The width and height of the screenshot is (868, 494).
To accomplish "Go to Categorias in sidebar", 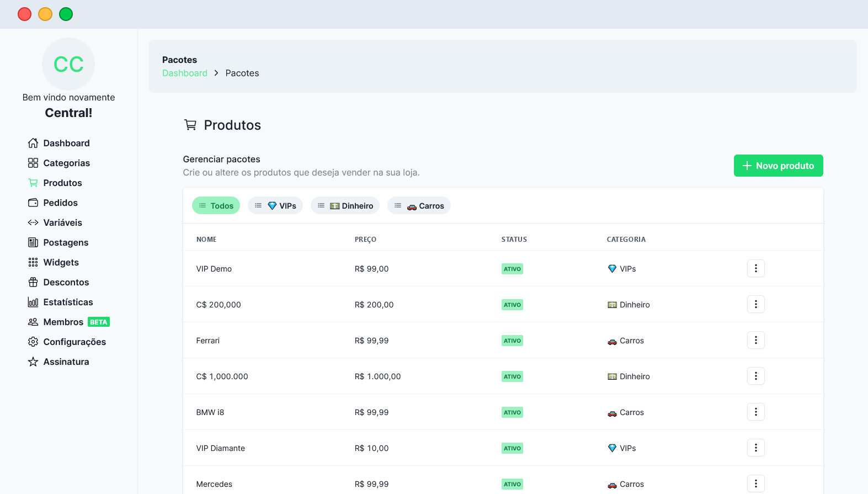I will [x=58, y=163].
